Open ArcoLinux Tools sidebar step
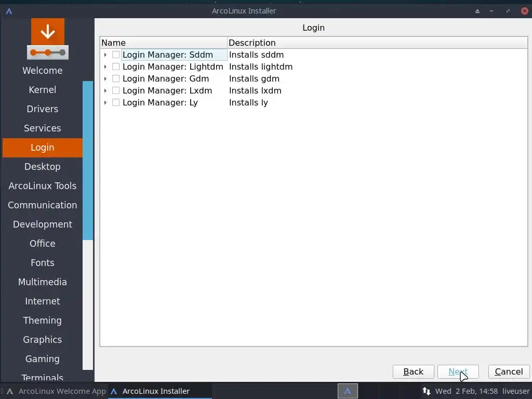Screen dimensions: 532x399 coord(43,186)
